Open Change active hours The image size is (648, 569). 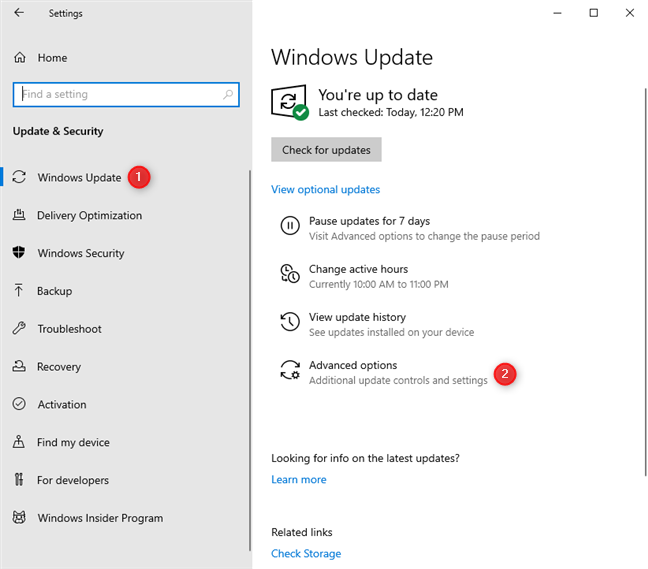[x=358, y=269]
